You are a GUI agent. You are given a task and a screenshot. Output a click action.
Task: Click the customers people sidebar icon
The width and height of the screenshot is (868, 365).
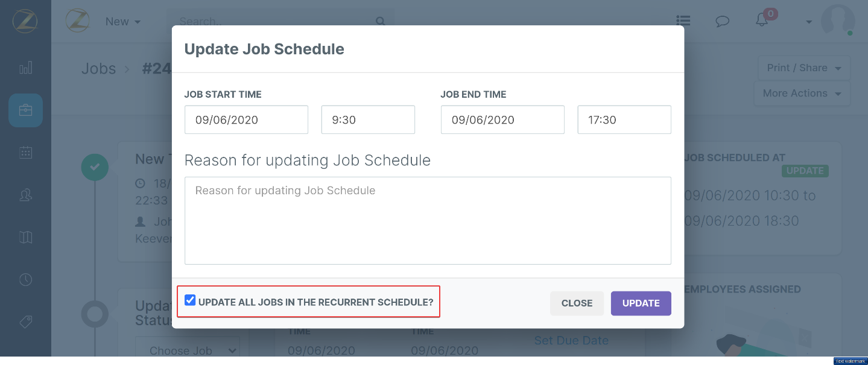tap(25, 195)
